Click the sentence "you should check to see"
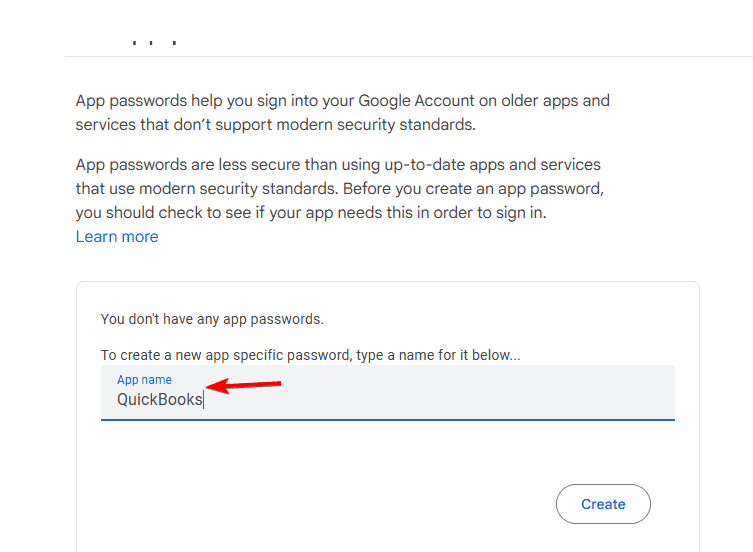Screen dimensions: 753x552 click(x=311, y=213)
